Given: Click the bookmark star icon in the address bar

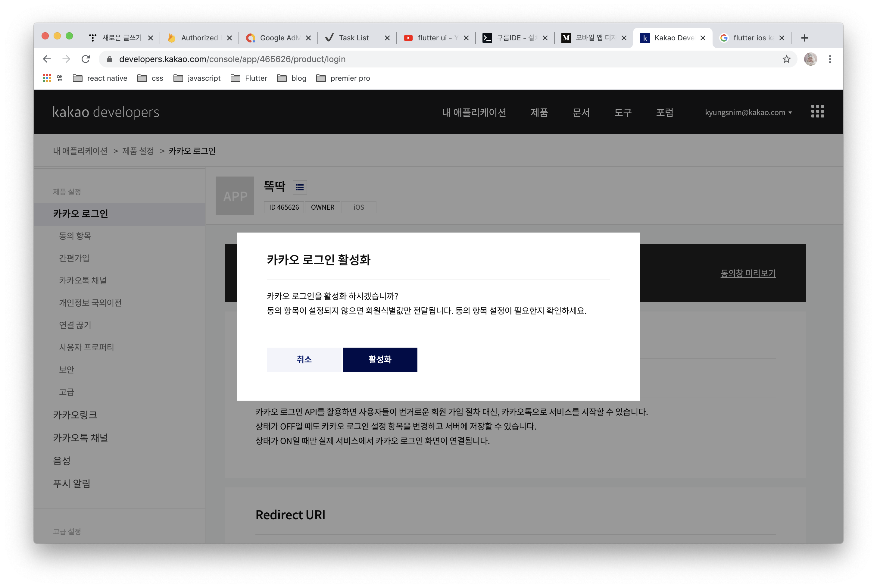Looking at the screenshot, I should coord(786,59).
